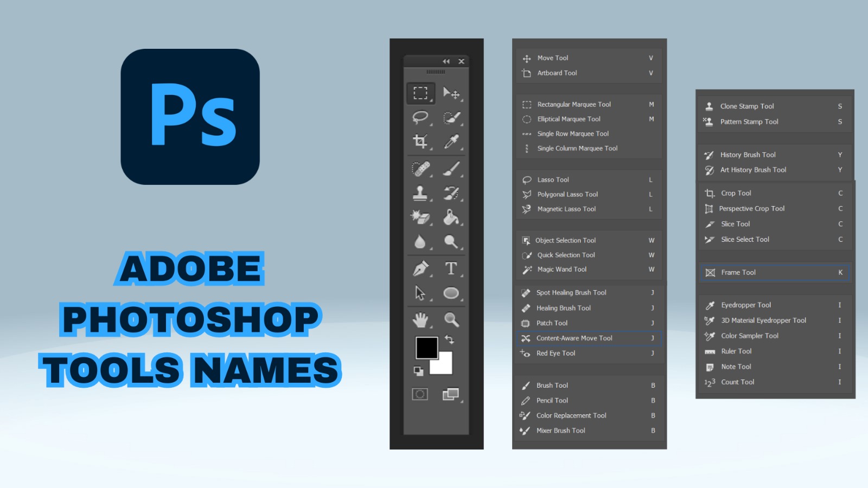Viewport: 868px width, 488px height.
Task: Collapse the toolbar using the double-arrow
Action: [445, 61]
